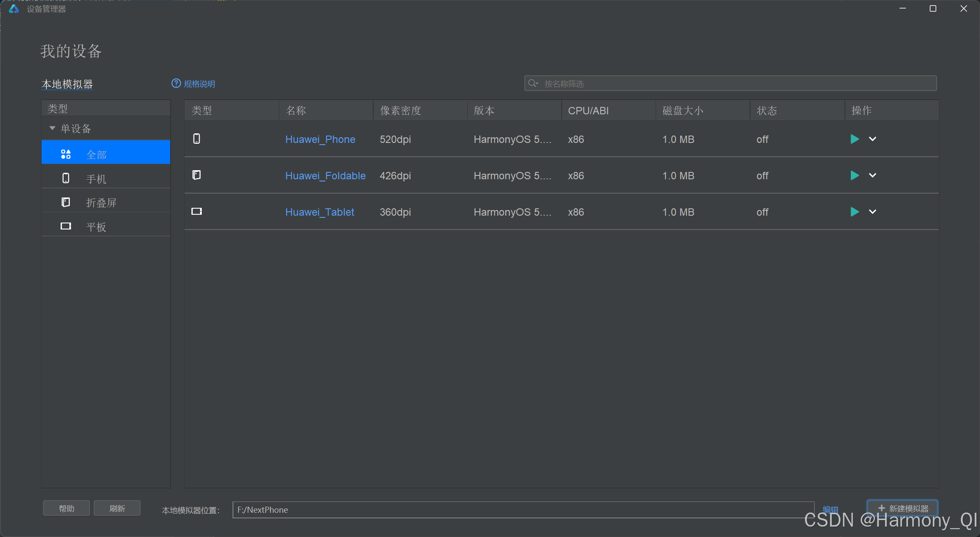Open the Huawei_Tablet device link

click(320, 212)
